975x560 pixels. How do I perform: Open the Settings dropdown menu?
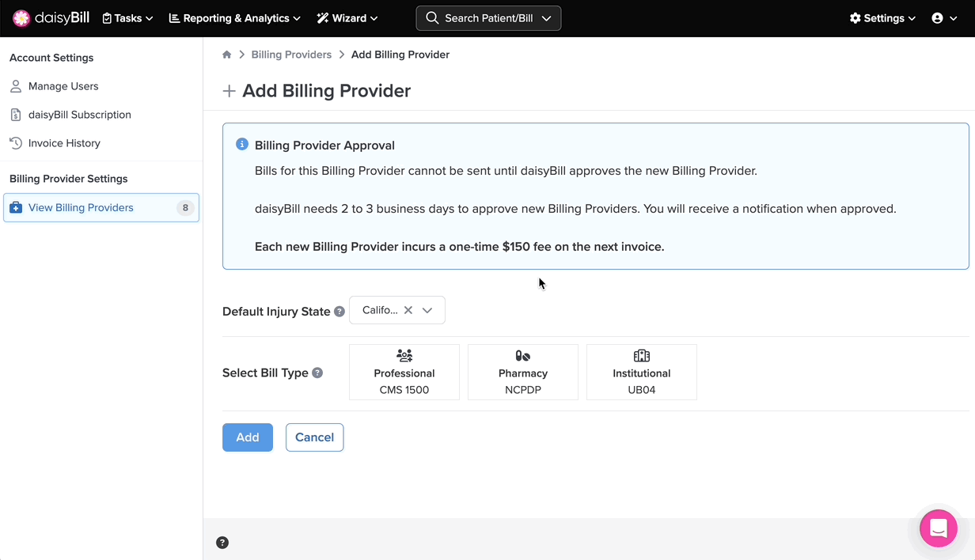(x=882, y=18)
